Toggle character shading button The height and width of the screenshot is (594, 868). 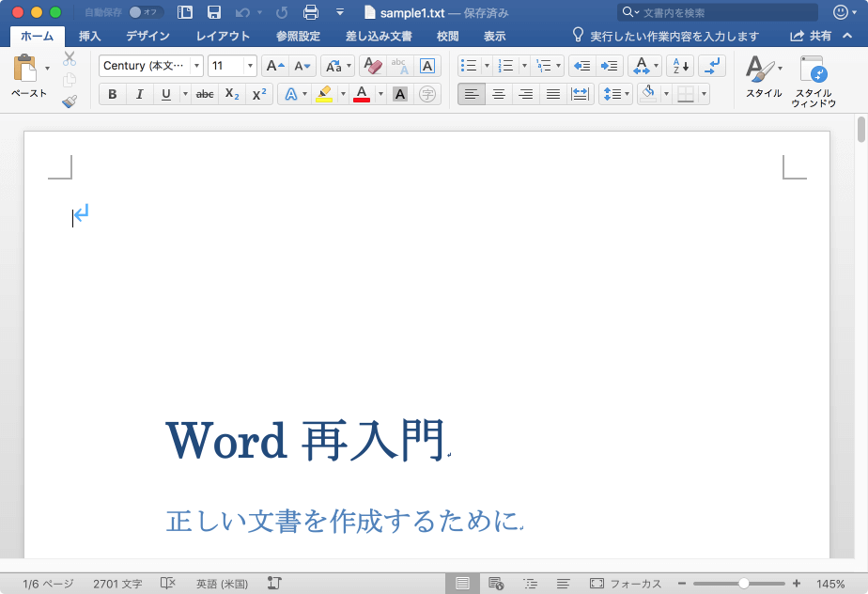pyautogui.click(x=400, y=94)
